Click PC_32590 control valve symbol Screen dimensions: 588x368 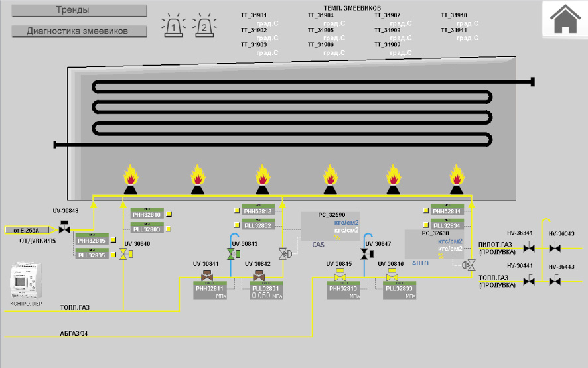click(285, 254)
